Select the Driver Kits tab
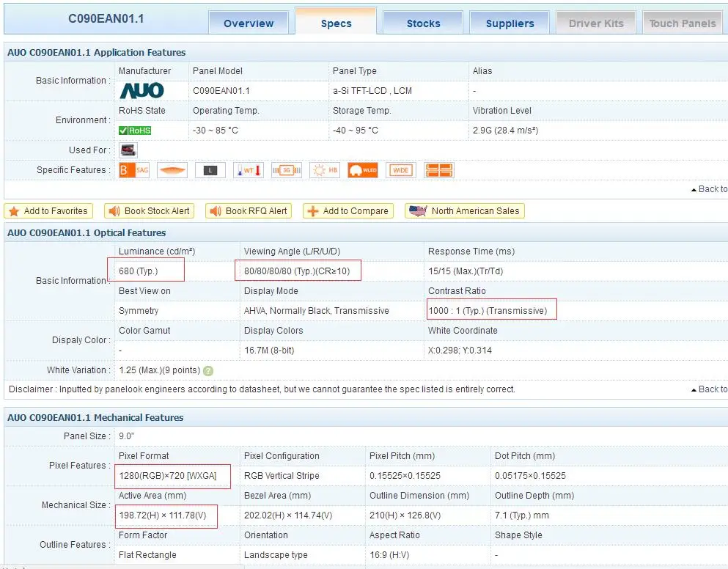 pyautogui.click(x=596, y=23)
